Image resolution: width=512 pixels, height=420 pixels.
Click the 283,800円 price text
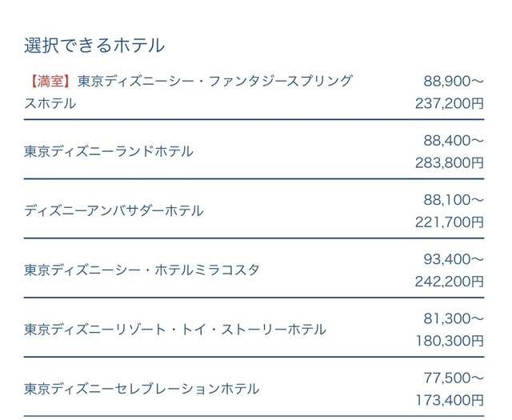pos(450,162)
